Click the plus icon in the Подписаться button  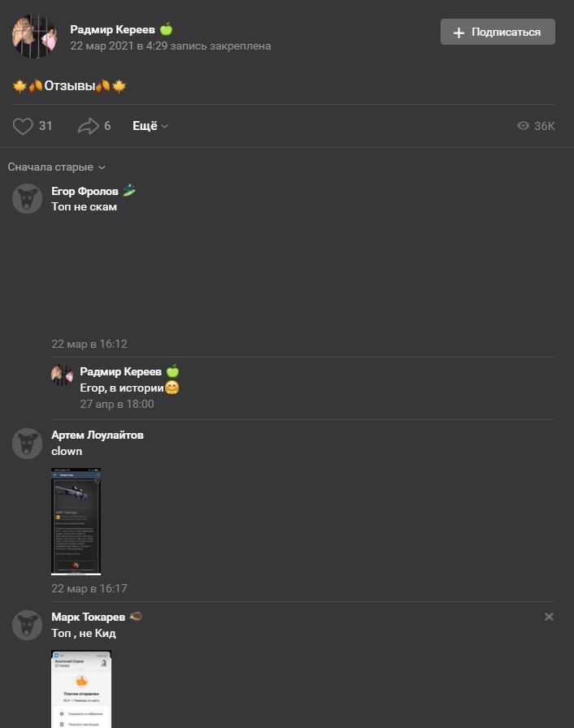tap(459, 32)
